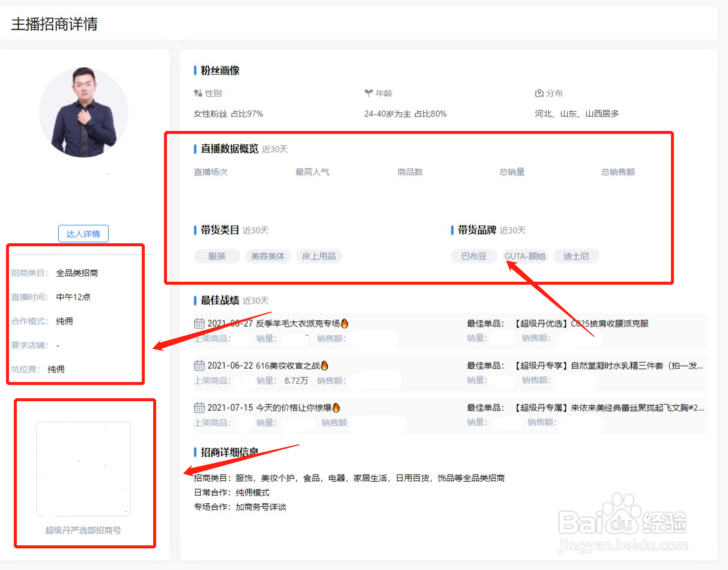Click the location icon beside 分布

click(539, 92)
